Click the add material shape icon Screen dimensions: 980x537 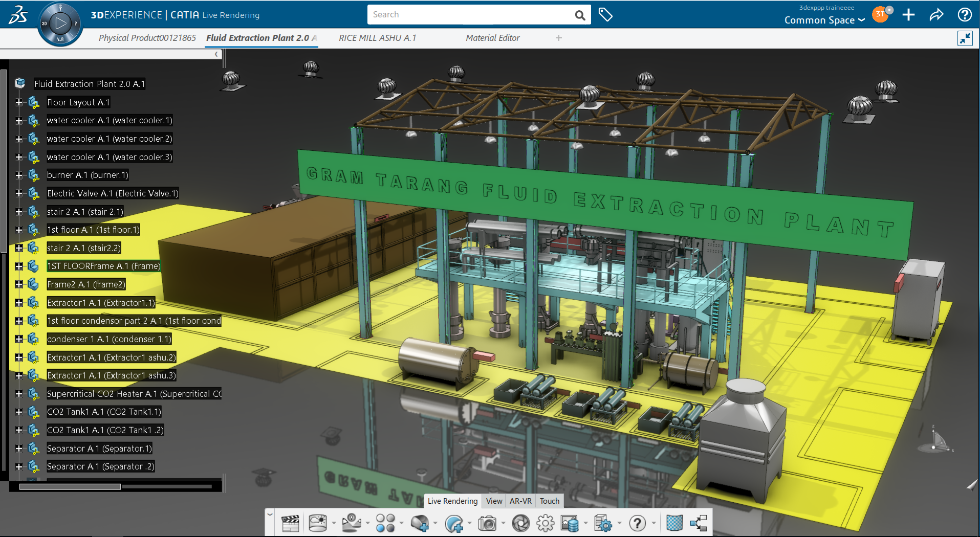pos(420,523)
